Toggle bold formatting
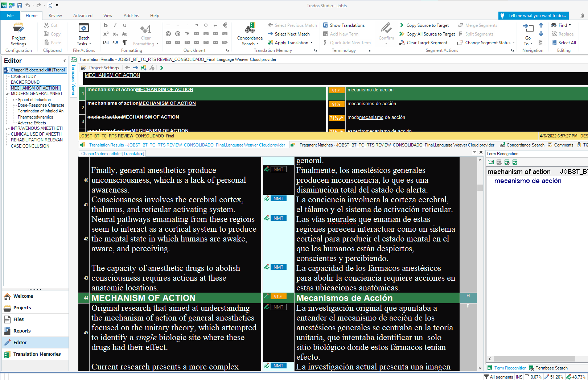The height and width of the screenshot is (380, 588). (106, 25)
